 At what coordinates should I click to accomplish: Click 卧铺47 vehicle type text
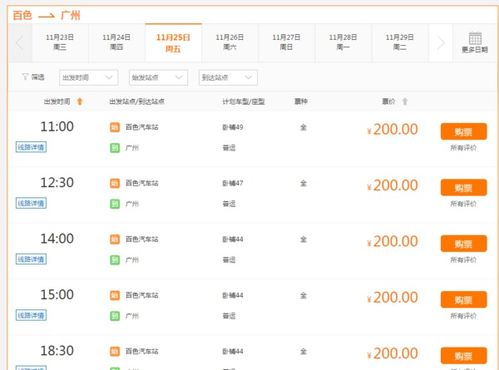click(233, 183)
